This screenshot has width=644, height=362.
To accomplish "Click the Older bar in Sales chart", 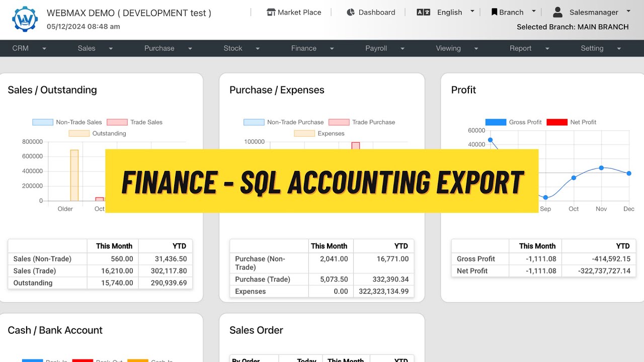I will [x=74, y=175].
